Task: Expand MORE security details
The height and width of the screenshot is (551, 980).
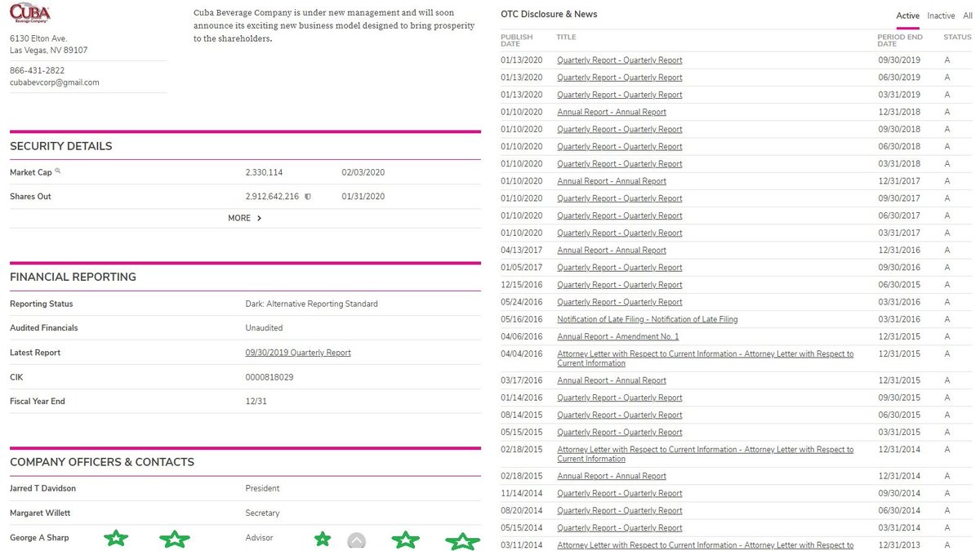Action: 245,218
